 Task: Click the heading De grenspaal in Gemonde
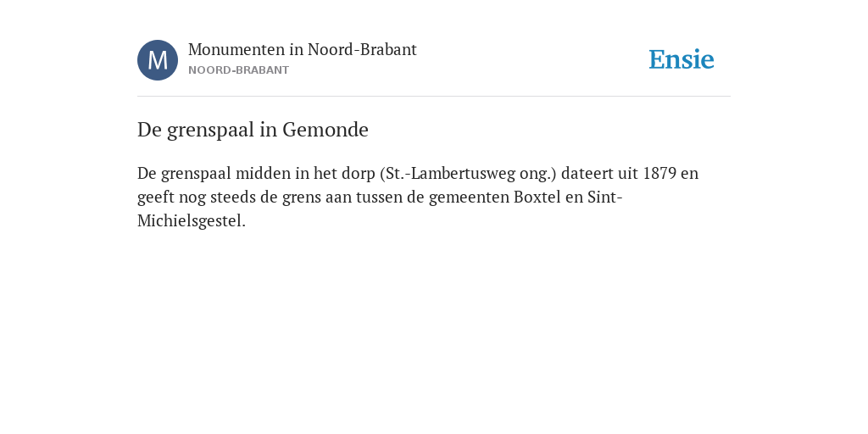253,130
